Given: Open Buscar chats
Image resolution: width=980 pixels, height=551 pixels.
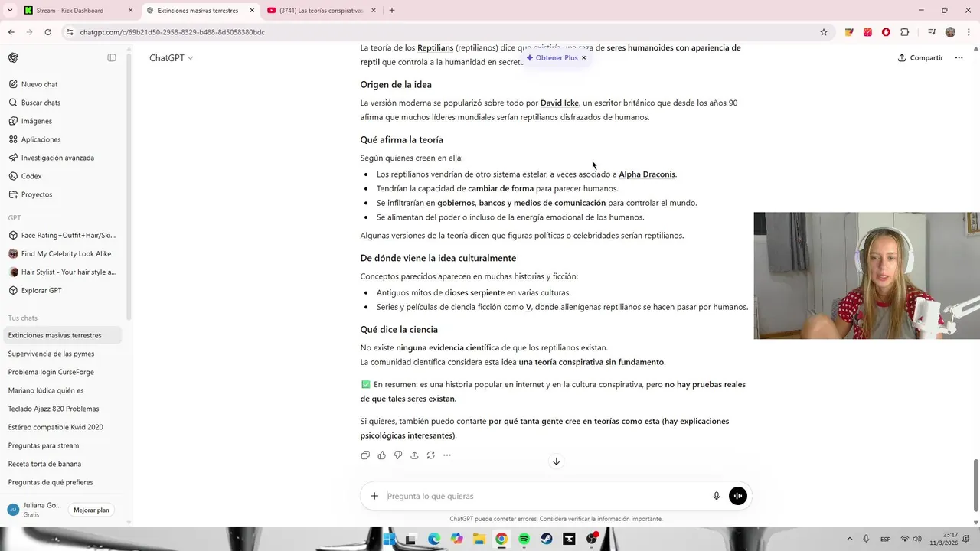Looking at the screenshot, I should pyautogui.click(x=63, y=103).
